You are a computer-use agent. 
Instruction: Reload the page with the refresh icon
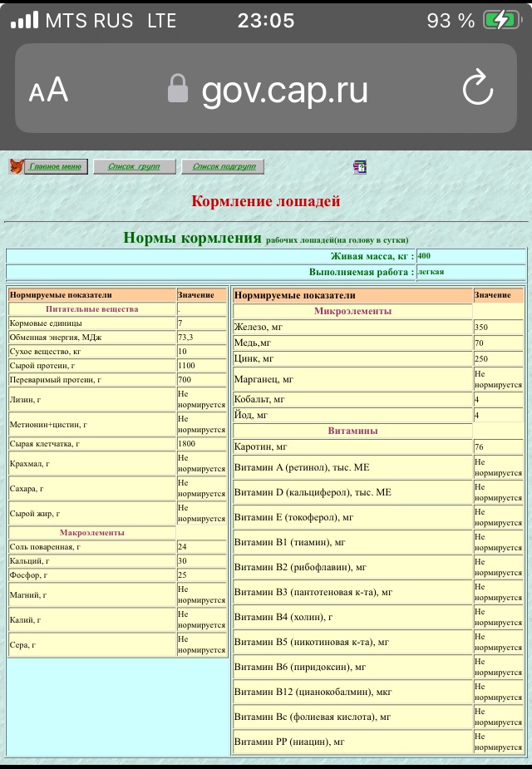click(x=477, y=90)
